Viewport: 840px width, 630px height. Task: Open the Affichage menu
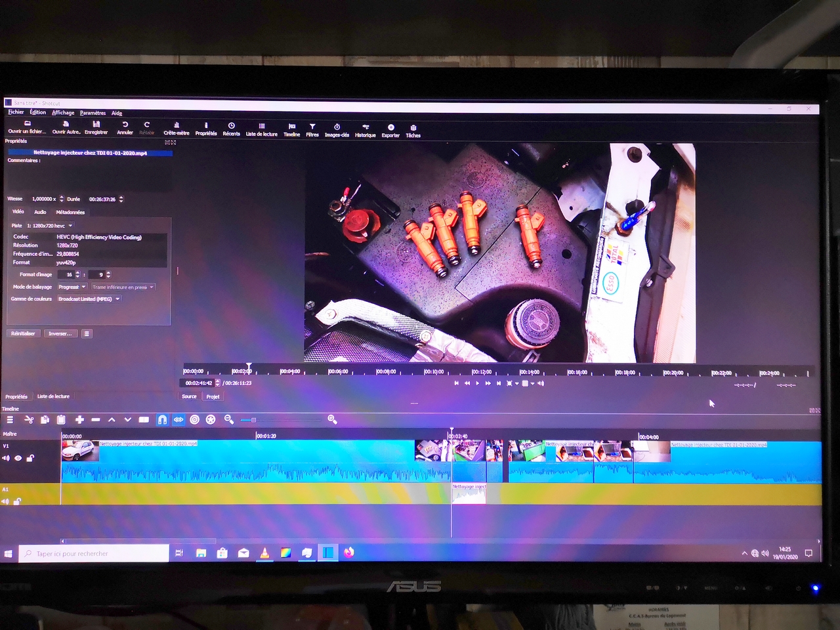[63, 113]
